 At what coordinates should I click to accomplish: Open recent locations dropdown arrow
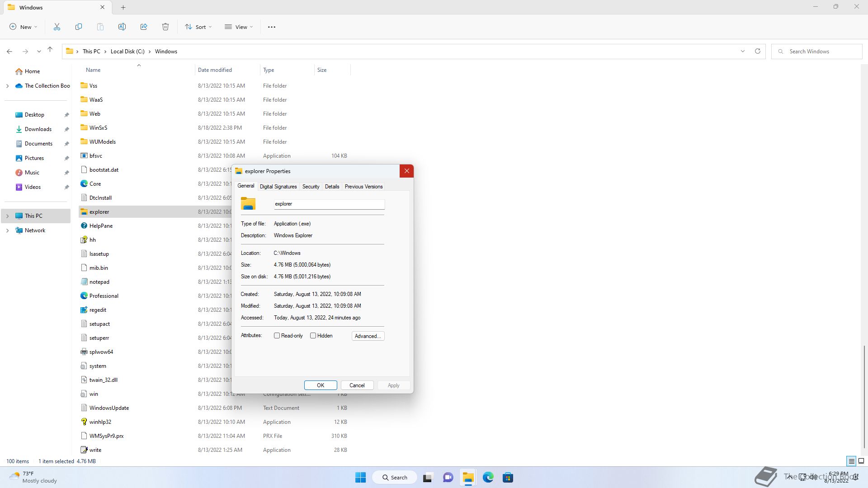(39, 52)
